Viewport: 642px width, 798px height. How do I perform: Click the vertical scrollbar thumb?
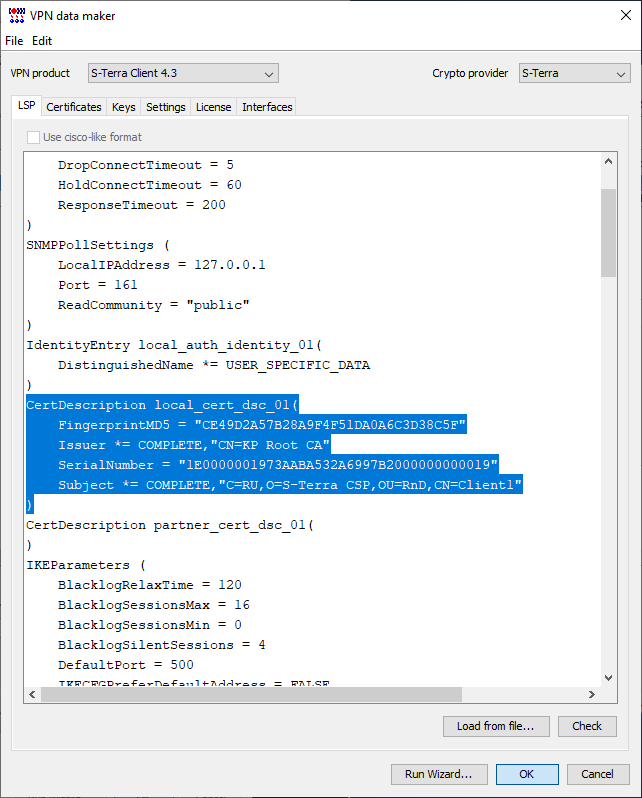[608, 233]
